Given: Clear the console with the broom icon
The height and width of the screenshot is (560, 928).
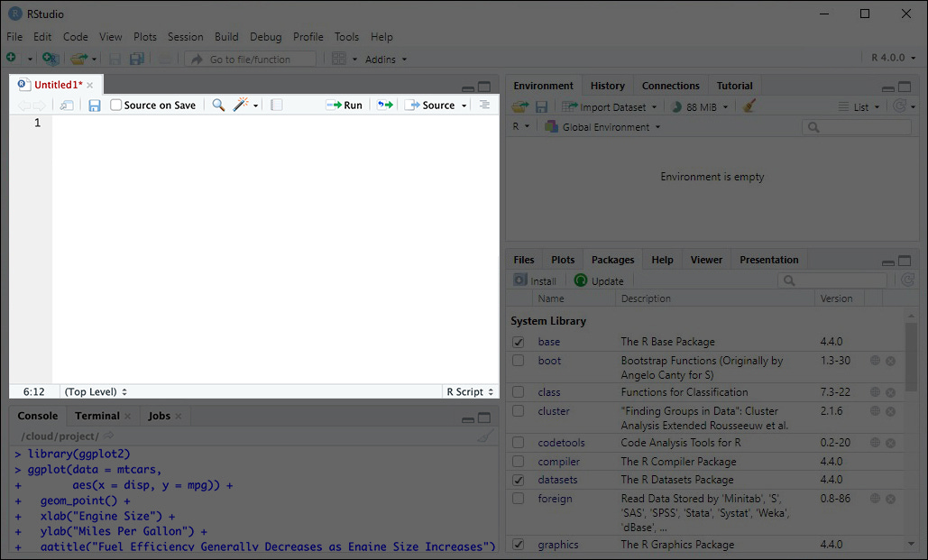Looking at the screenshot, I should pos(484,436).
